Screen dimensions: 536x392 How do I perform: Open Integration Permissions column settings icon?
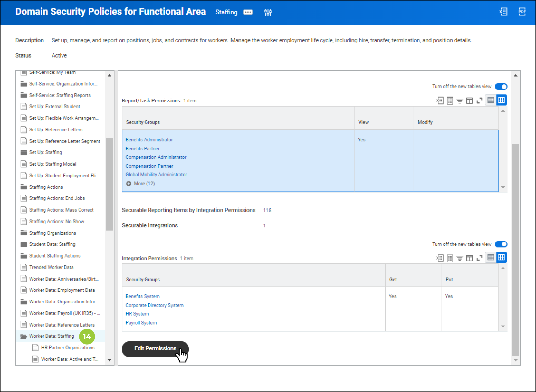(470, 258)
